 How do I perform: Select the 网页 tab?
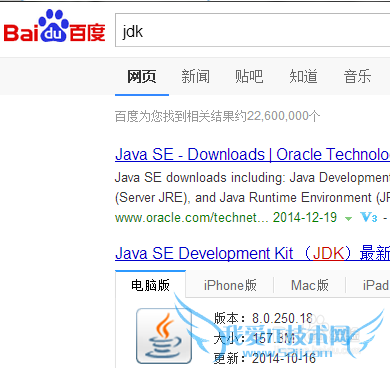pos(142,76)
